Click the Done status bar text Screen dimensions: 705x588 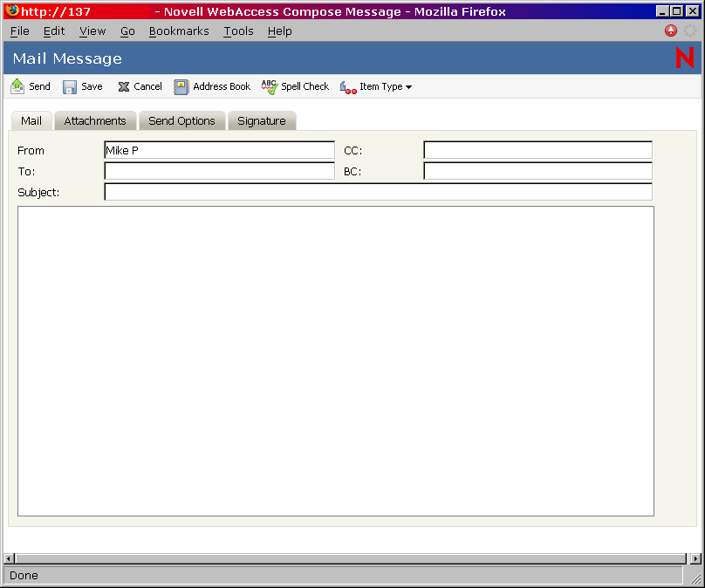click(24, 576)
